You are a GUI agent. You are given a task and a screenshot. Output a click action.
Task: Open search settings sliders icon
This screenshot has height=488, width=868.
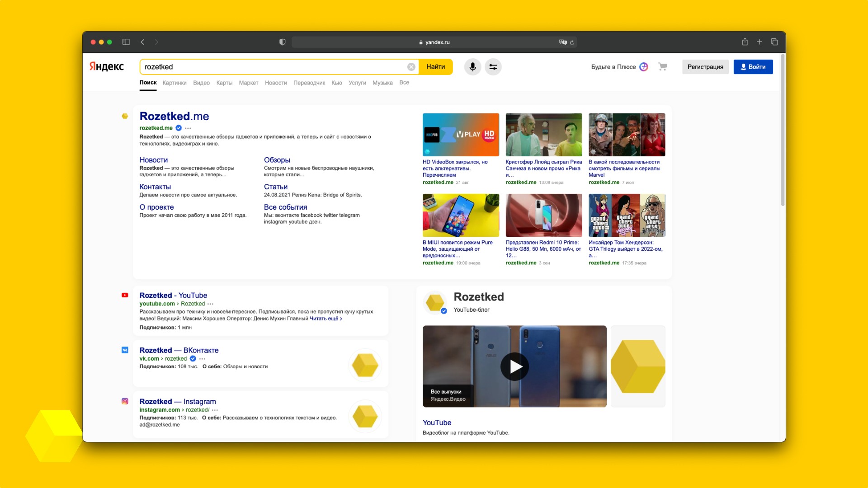pos(493,67)
